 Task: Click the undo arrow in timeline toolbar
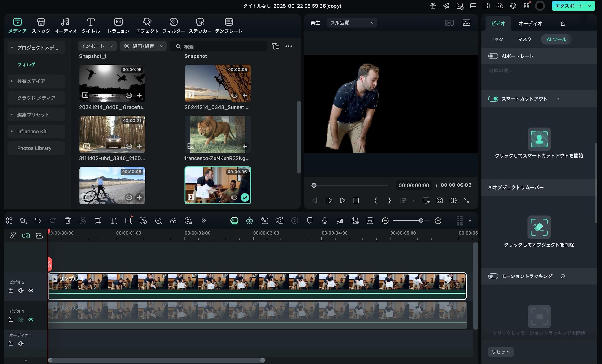click(x=38, y=221)
